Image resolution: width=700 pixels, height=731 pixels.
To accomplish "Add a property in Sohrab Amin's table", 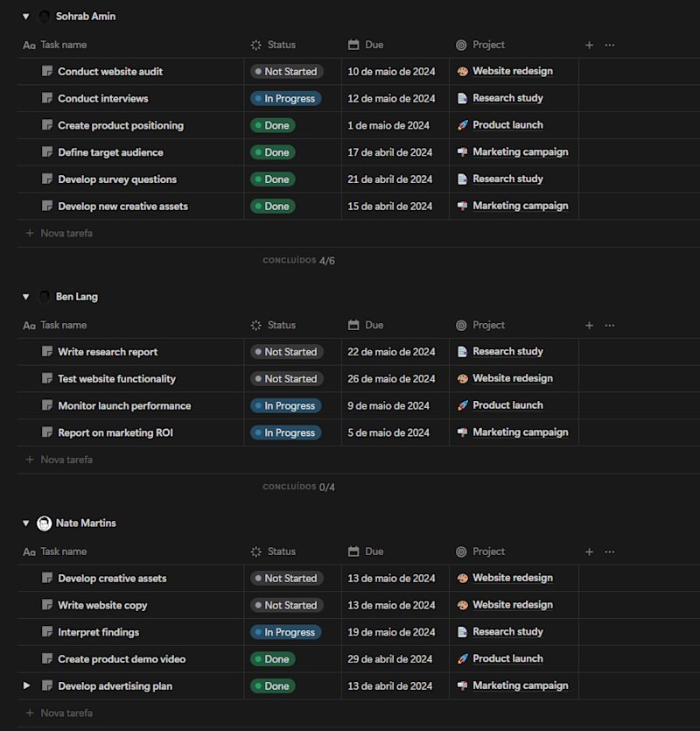I will pyautogui.click(x=589, y=46).
